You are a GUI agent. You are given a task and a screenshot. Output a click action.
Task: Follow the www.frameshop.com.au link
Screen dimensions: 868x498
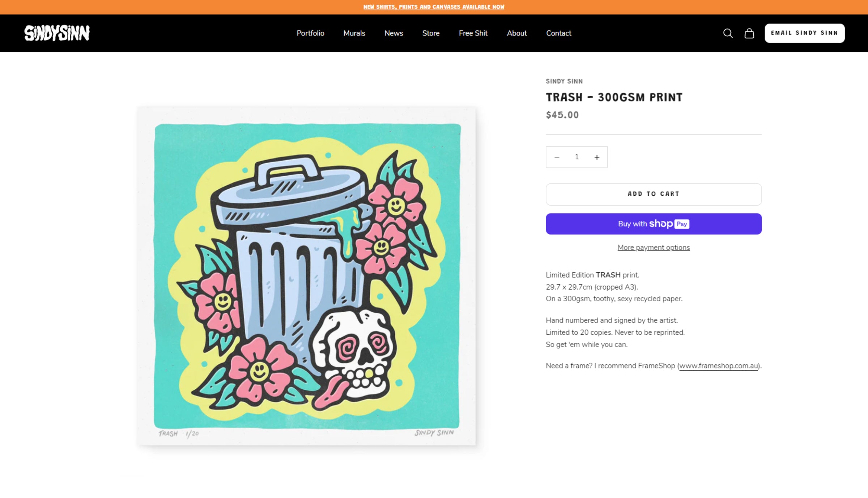(x=718, y=366)
